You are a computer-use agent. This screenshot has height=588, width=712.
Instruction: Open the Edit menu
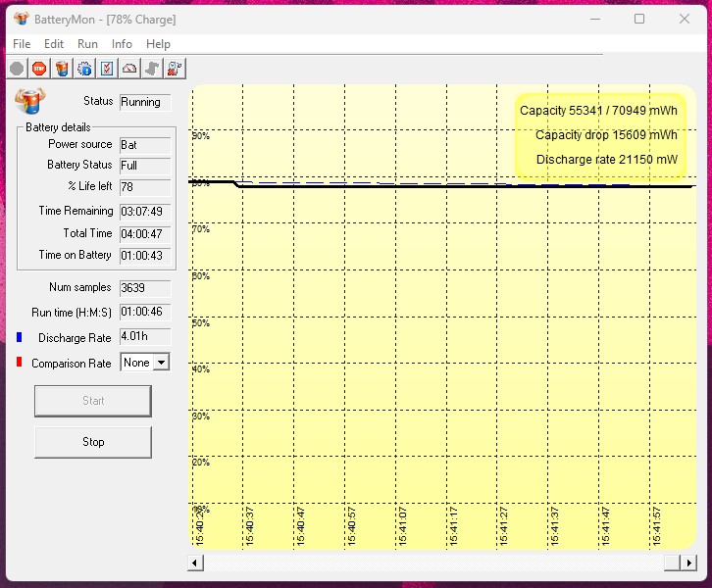click(x=54, y=44)
